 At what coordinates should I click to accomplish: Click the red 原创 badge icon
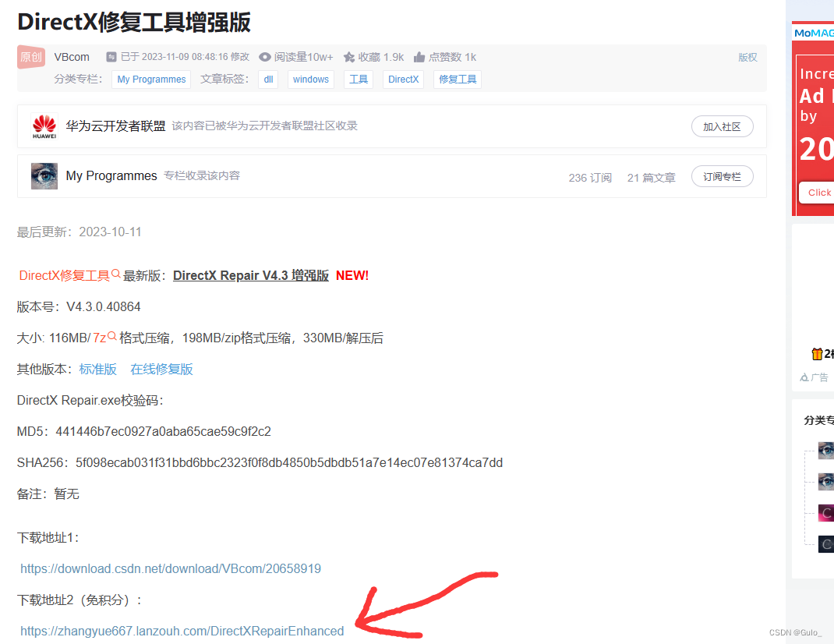coord(31,57)
